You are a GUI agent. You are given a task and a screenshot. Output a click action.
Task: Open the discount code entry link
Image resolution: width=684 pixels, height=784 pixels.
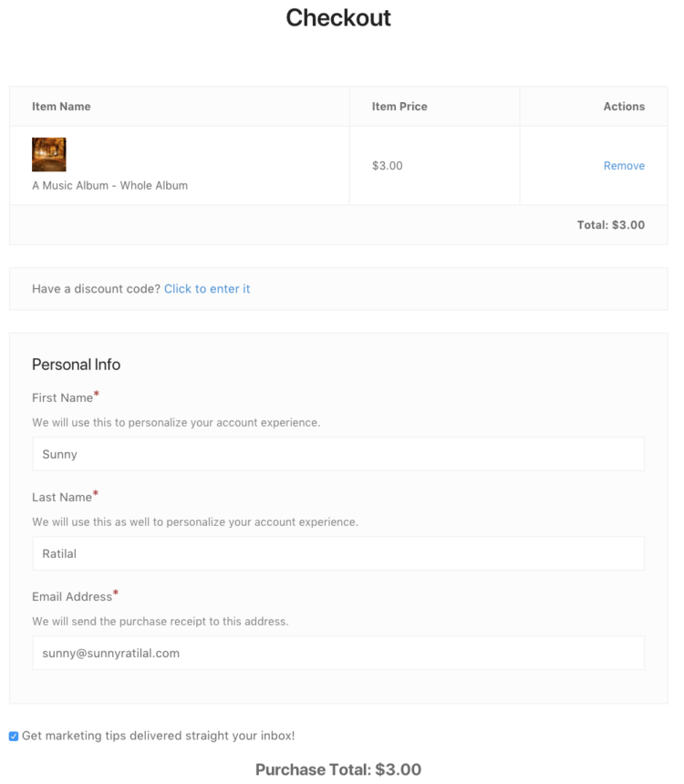point(207,289)
